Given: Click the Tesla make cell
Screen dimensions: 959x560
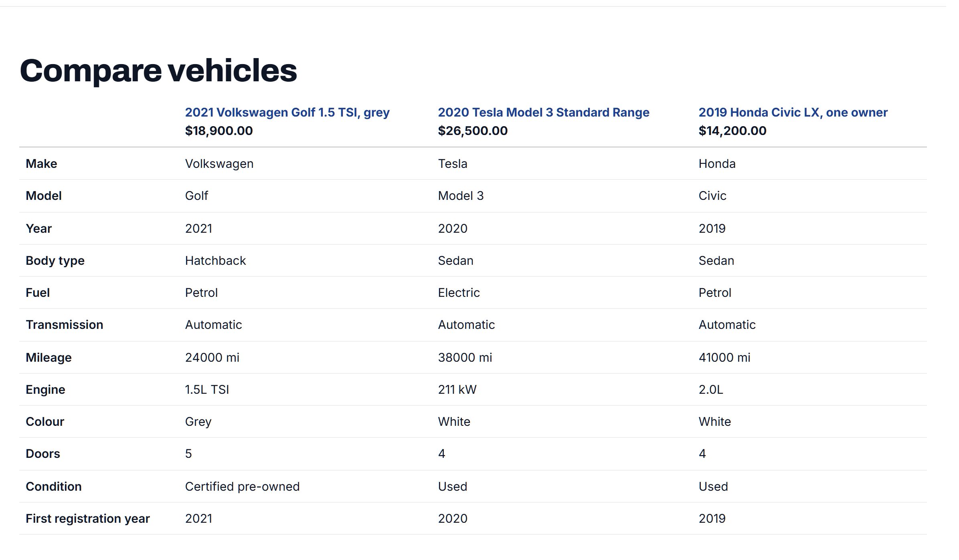Looking at the screenshot, I should click(x=453, y=164).
